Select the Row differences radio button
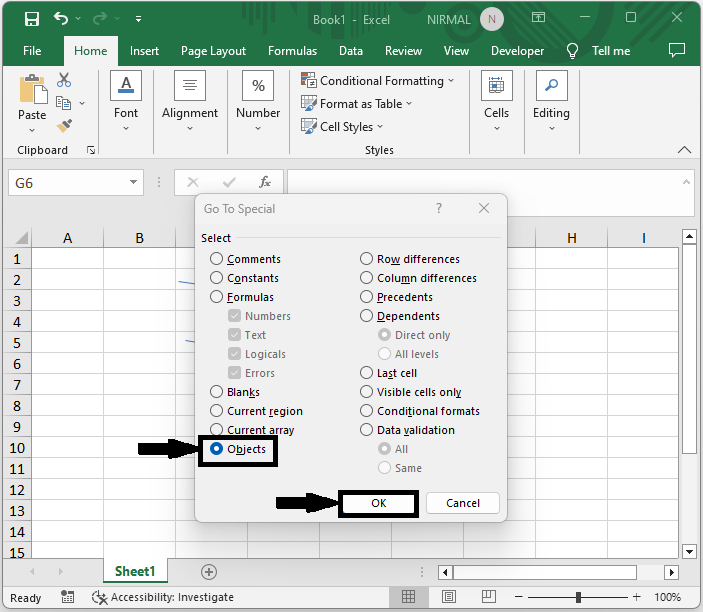703x612 pixels. [366, 259]
